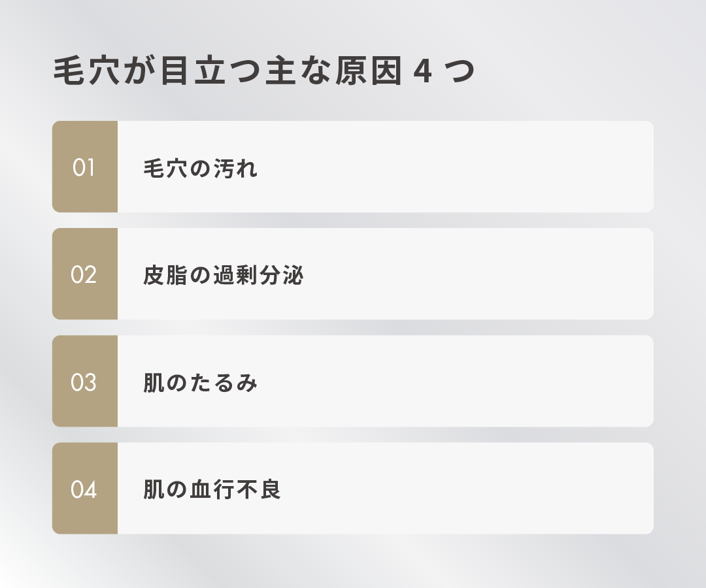Click the "皮脂の過剰分泌" item text
The image size is (706, 588).
point(224,275)
